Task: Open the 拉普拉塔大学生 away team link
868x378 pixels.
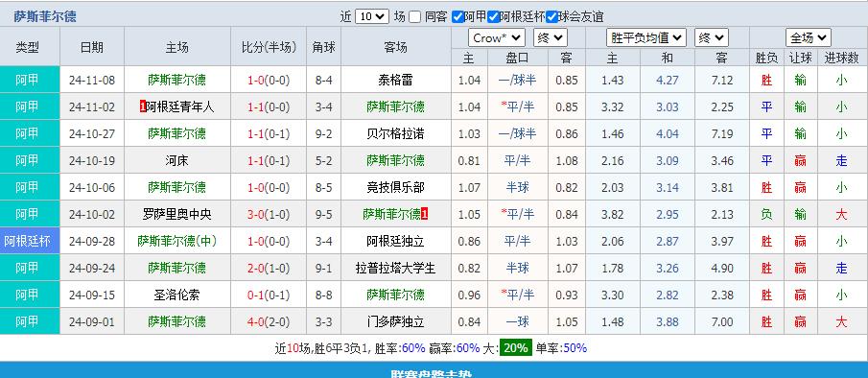Action: 396,268
